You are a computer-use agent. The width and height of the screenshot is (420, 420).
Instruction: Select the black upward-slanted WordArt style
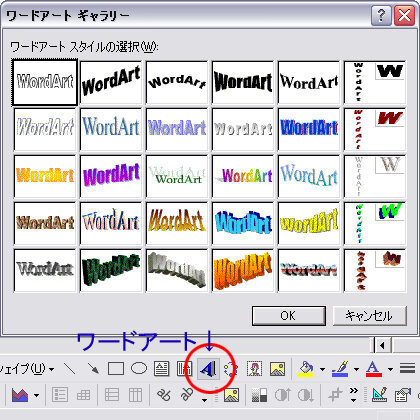[111, 82]
